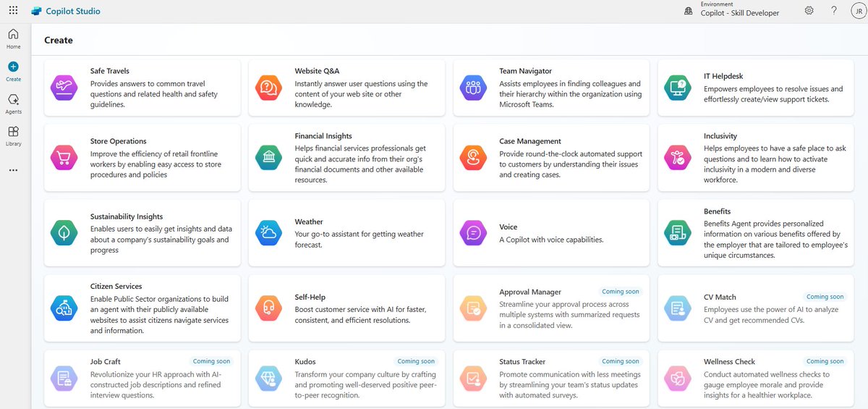Viewport: 868px width, 409px height.
Task: Select the Website Q&A template title
Action: (317, 71)
